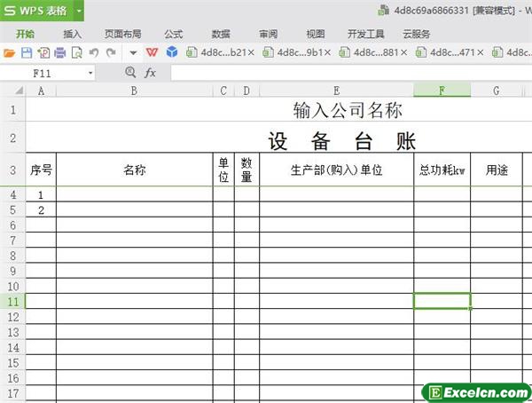Image resolution: width=532 pixels, height=403 pixels.
Task: Open the 插入 ribbon tab
Action: 73,34
